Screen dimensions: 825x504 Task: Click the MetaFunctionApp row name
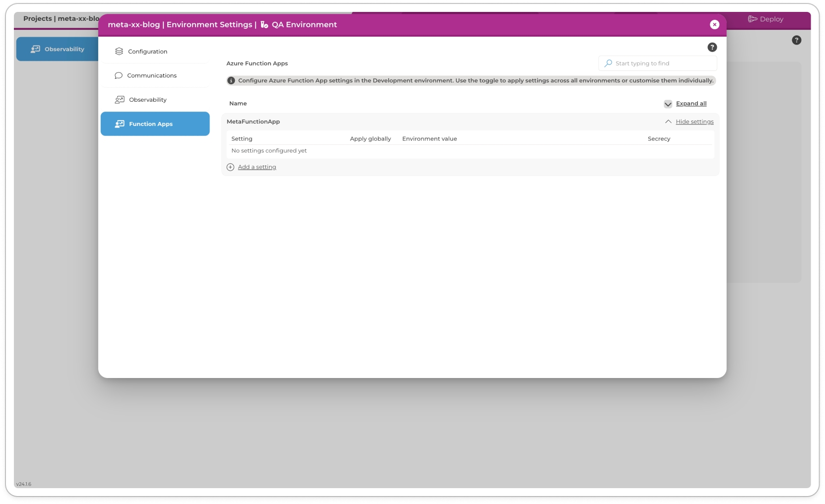coord(253,122)
